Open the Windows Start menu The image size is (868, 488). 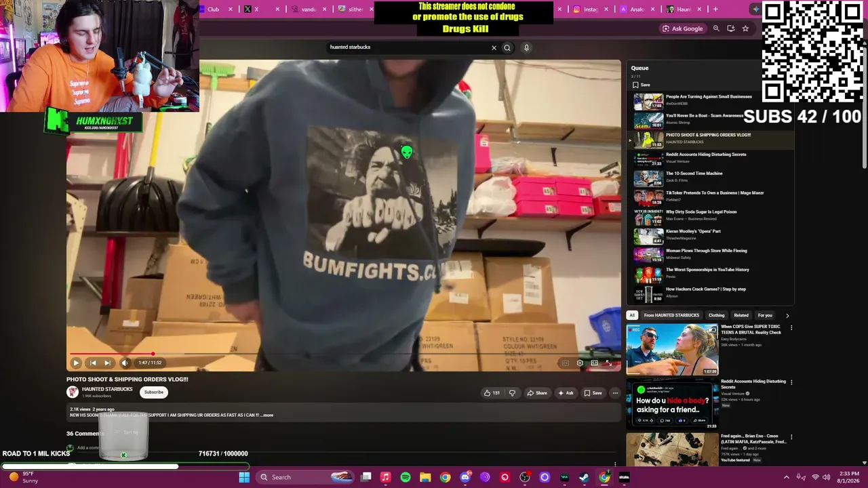pyautogui.click(x=244, y=477)
